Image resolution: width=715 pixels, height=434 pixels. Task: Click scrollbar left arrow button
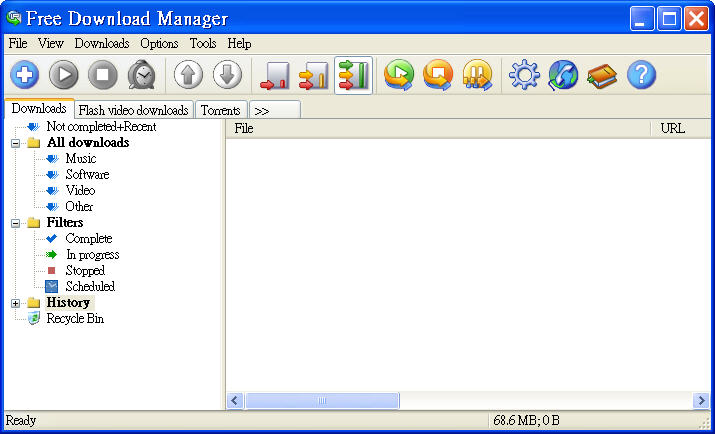tap(235, 401)
